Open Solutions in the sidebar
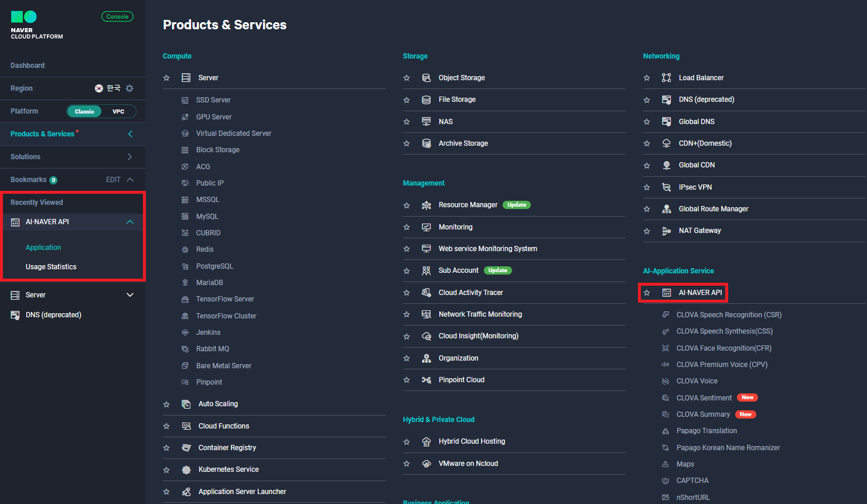 26,157
